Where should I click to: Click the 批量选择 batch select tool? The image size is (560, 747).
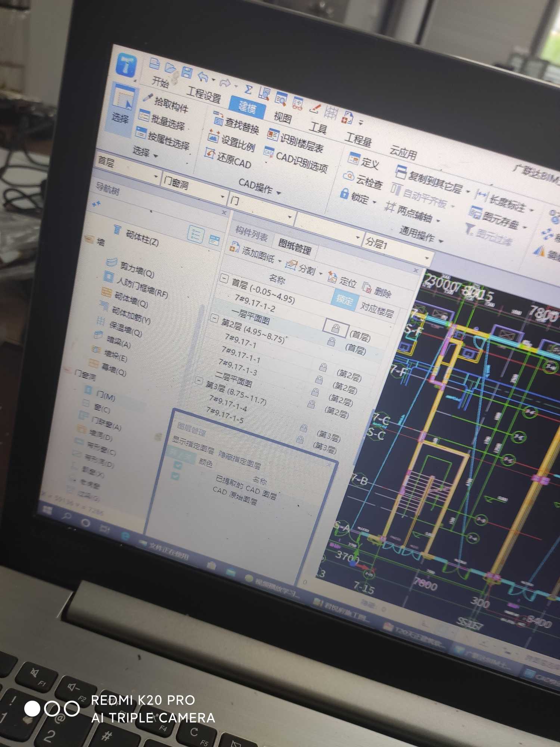pos(162,120)
